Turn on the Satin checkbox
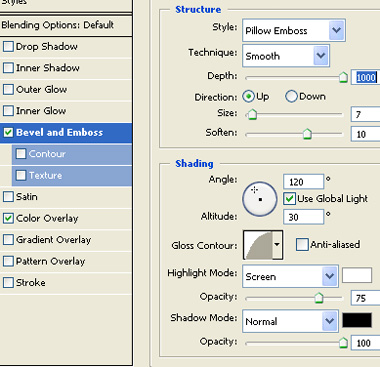380x367 pixels. pos(8,197)
